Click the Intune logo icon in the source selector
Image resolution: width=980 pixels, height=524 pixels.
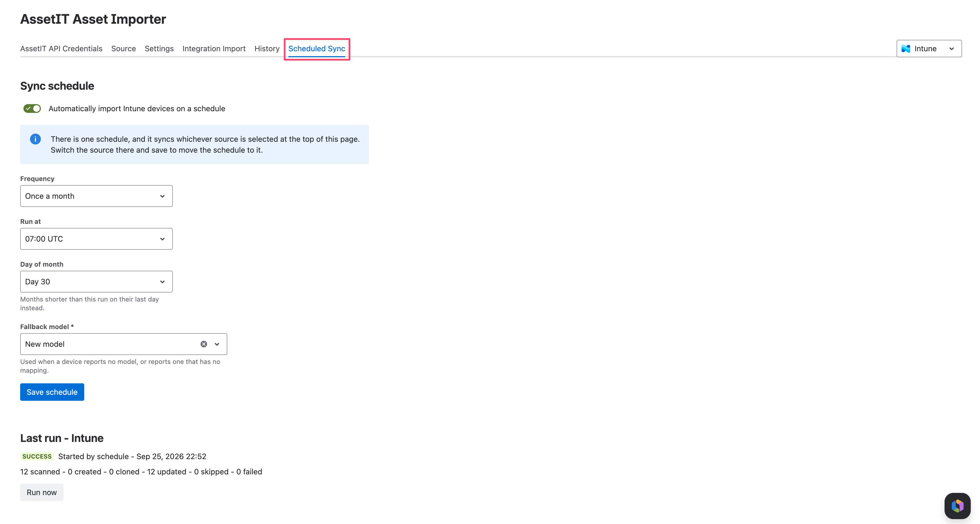point(906,49)
